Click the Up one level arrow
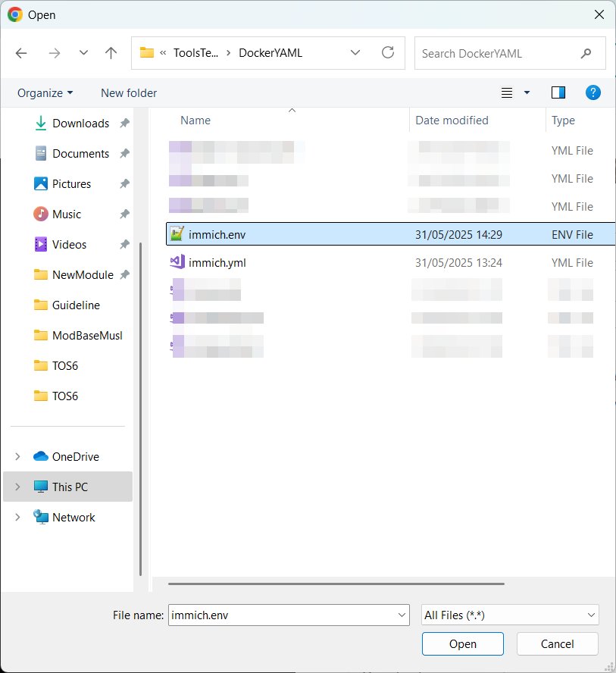This screenshot has height=673, width=616. tap(111, 53)
